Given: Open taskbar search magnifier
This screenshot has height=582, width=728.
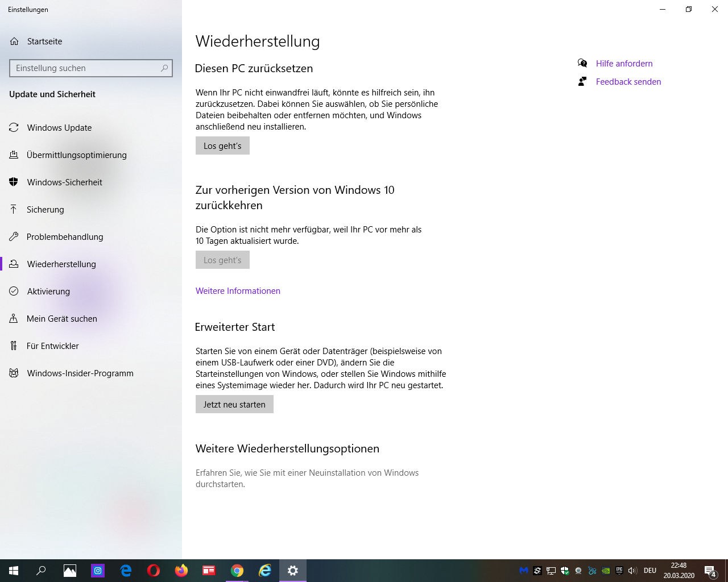Looking at the screenshot, I should tap(41, 571).
